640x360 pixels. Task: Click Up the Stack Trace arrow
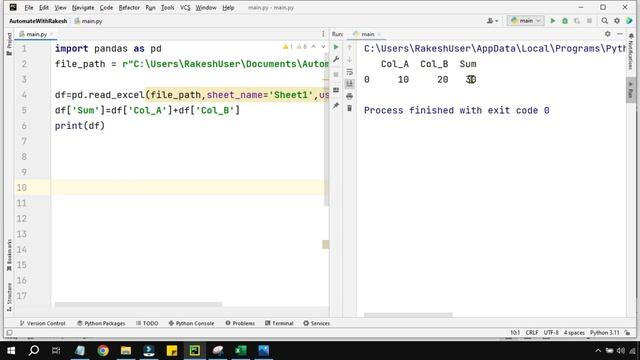pyautogui.click(x=349, y=47)
